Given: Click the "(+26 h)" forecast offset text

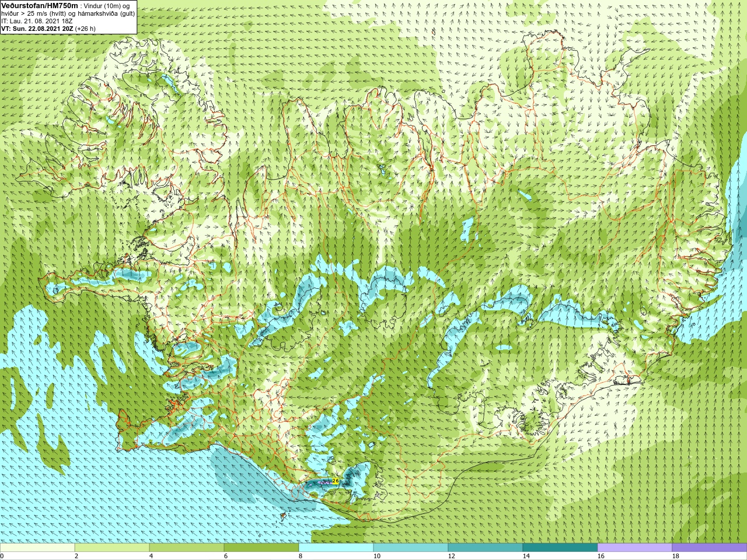Looking at the screenshot, I should 85,29.
